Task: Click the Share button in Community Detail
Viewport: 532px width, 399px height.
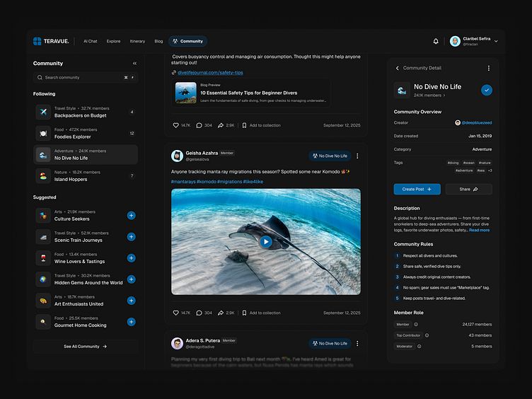Action: pyautogui.click(x=468, y=190)
